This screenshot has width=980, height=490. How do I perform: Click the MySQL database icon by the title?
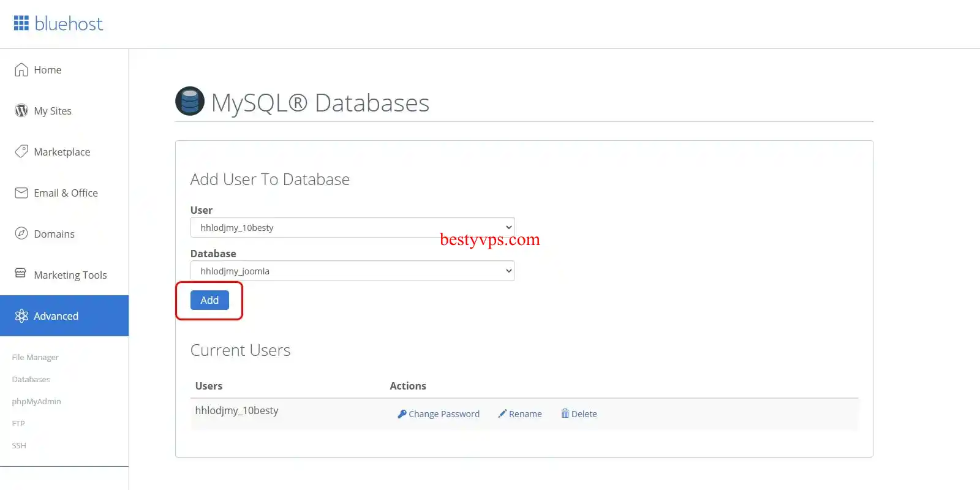click(x=190, y=101)
